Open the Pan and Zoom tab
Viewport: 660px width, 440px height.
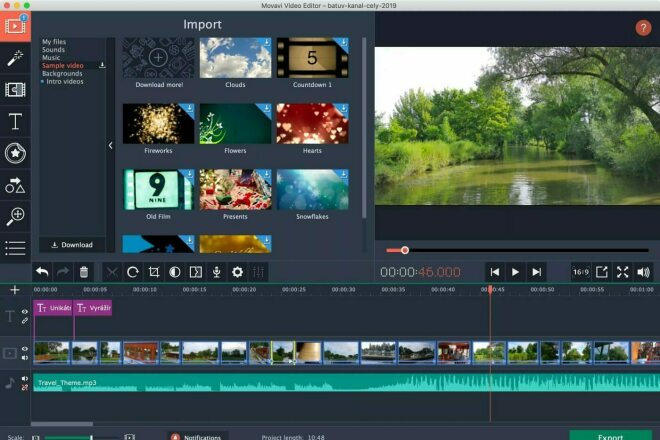15,216
